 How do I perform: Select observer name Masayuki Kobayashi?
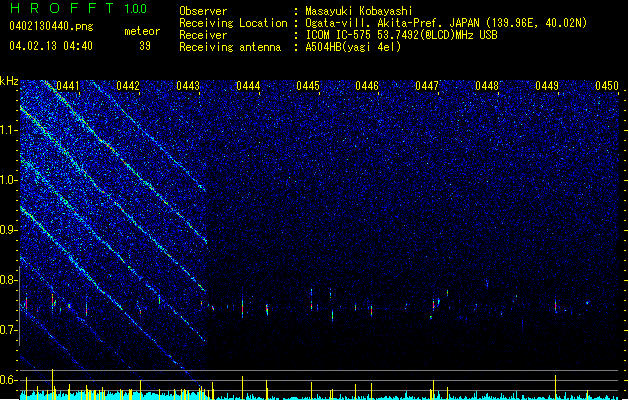coord(359,11)
